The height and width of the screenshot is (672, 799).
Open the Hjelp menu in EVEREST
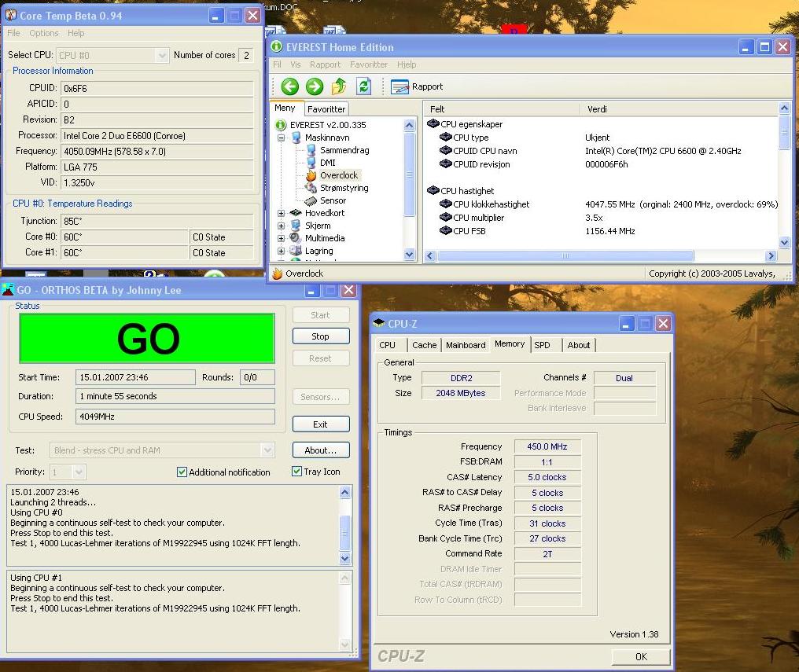coord(407,64)
